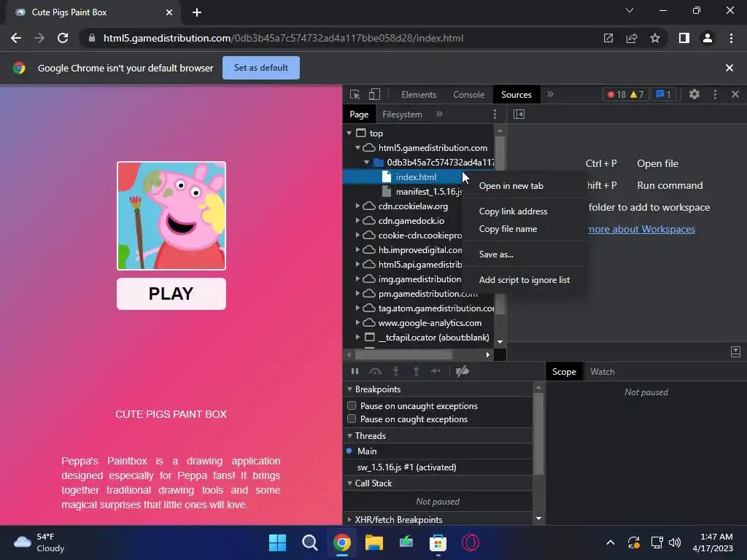Enable Pause on caught exceptions
Viewport: 747px width, 560px height.
(352, 419)
